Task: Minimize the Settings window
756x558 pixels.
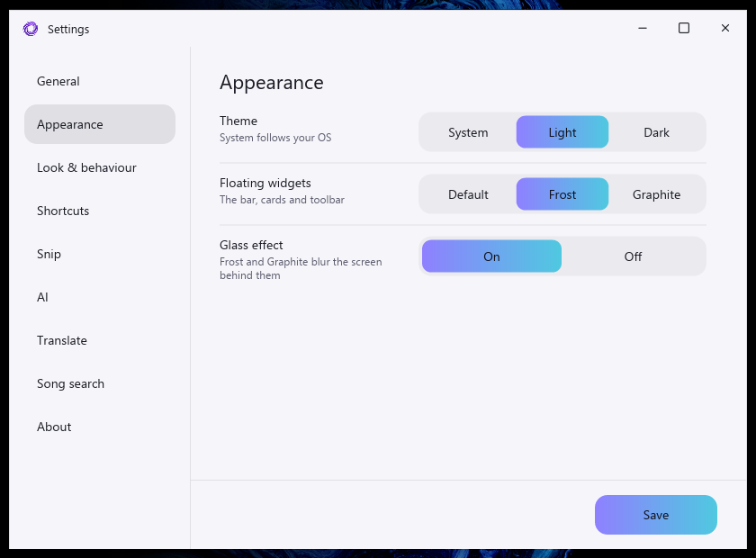Action: 643,29
